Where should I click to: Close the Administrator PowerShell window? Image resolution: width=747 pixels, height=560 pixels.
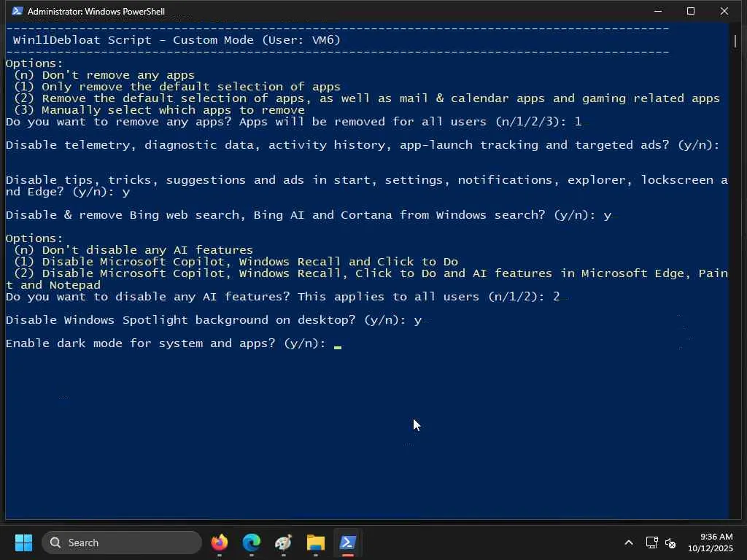pyautogui.click(x=724, y=11)
